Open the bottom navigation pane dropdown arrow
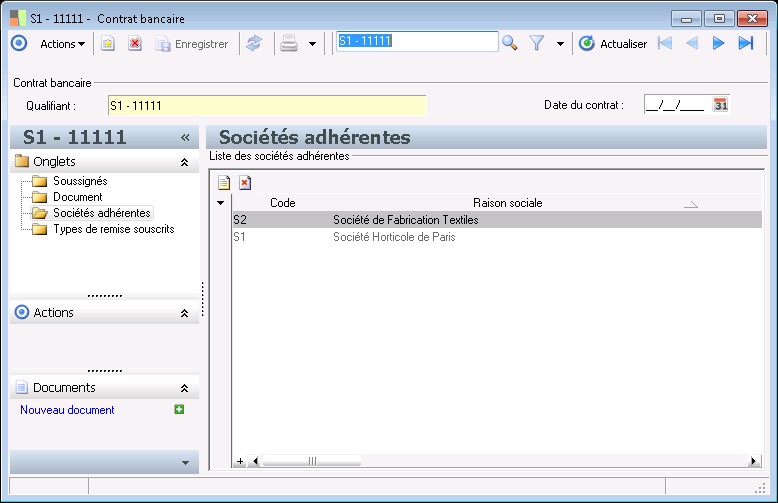This screenshot has height=503, width=778. click(185, 463)
